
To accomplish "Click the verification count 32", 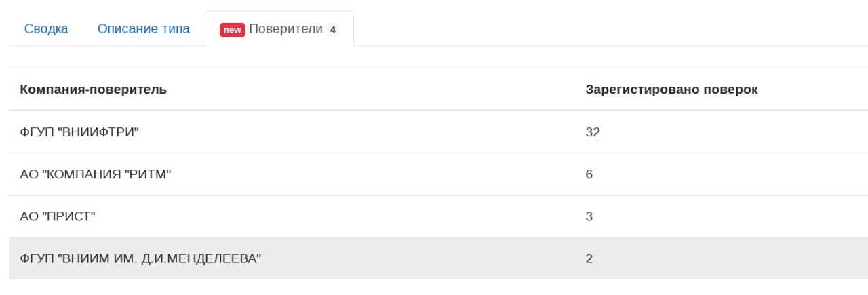I will 593,132.
